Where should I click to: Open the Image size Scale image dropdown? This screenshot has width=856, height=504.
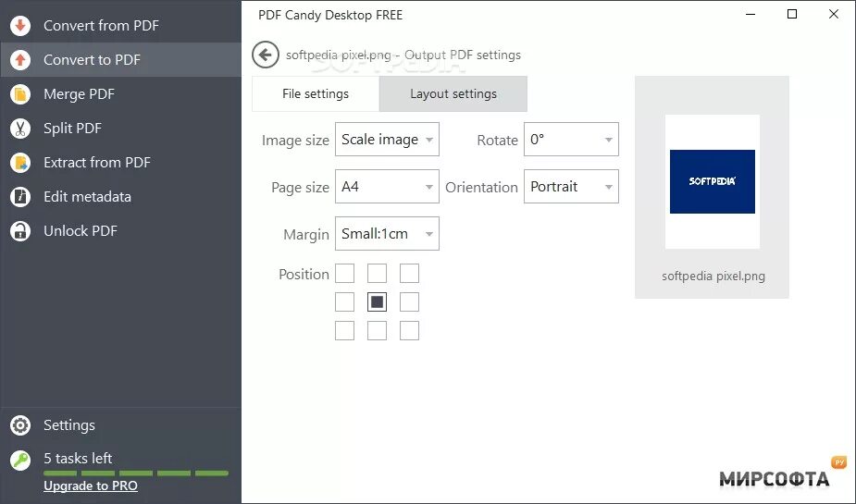(387, 140)
